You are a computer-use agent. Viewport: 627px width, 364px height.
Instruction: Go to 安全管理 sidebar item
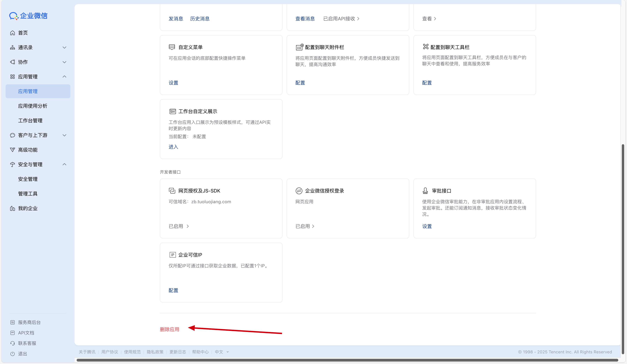tap(28, 179)
